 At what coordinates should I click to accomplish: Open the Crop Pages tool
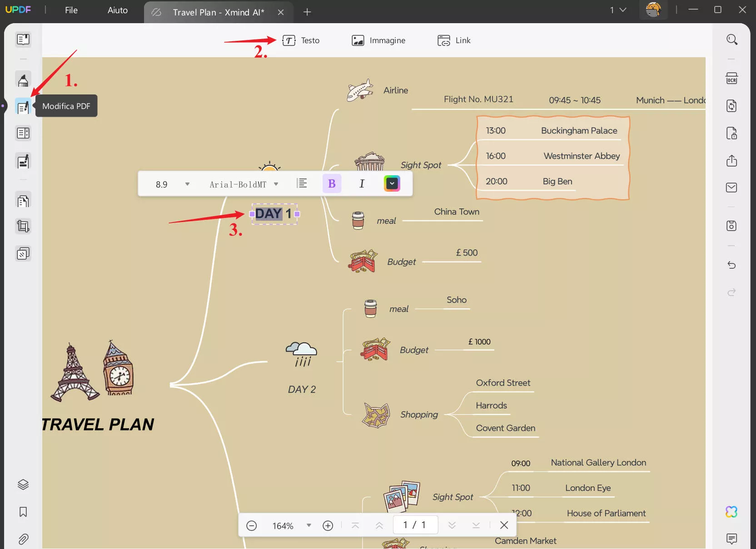[x=23, y=226]
